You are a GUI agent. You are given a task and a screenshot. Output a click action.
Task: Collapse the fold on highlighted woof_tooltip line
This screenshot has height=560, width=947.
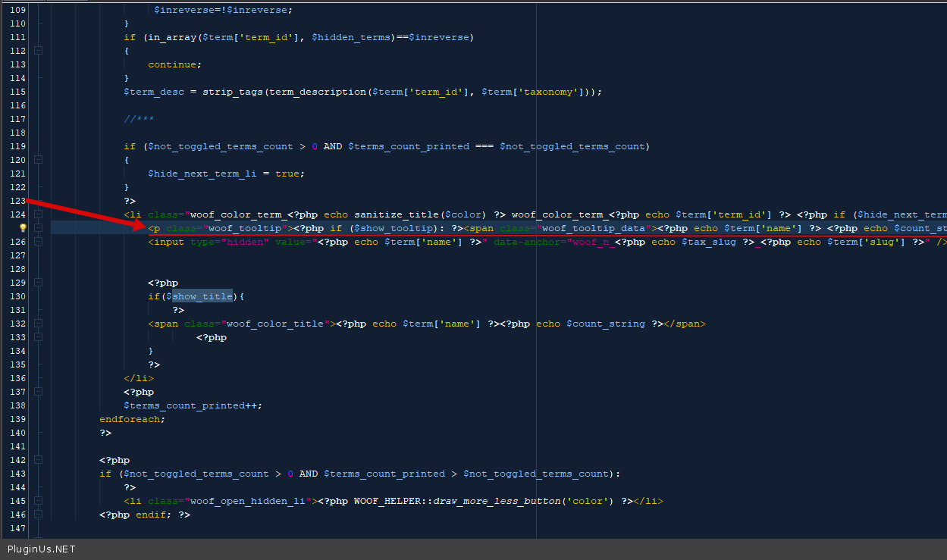click(x=38, y=228)
